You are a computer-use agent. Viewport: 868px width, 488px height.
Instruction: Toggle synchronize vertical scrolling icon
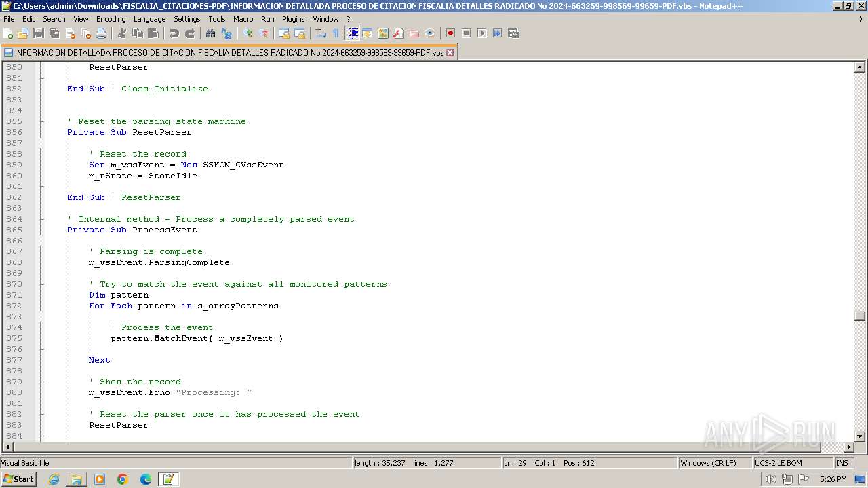[284, 33]
